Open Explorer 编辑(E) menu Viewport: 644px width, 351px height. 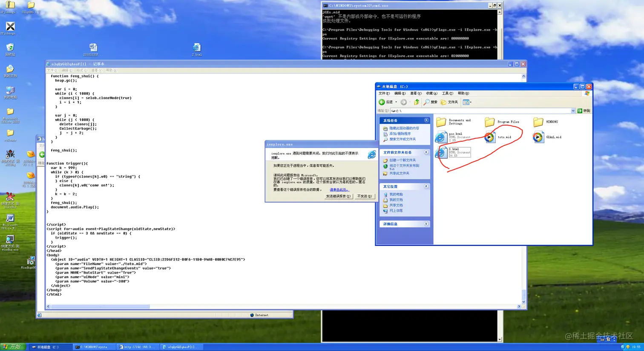tap(400, 93)
